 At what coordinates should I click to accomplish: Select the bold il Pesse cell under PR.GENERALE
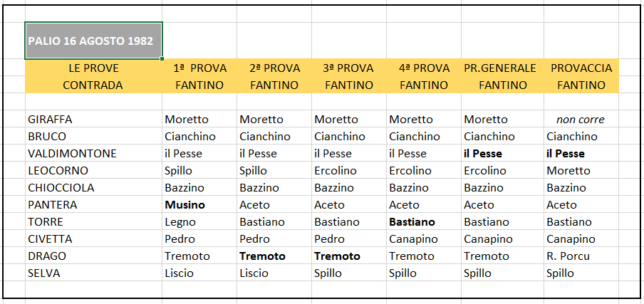coord(503,154)
